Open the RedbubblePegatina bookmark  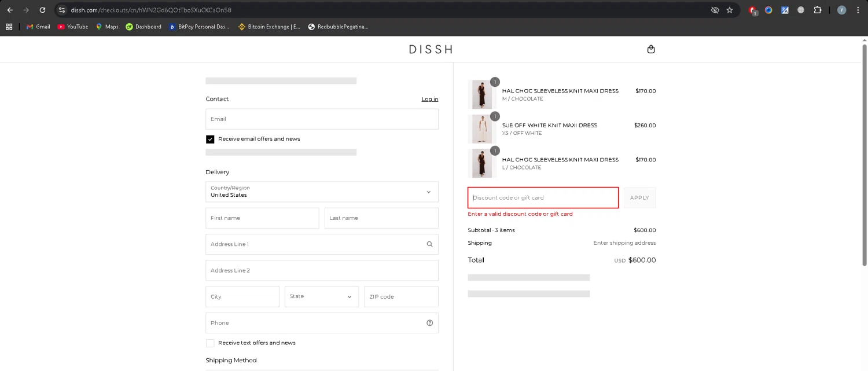[338, 27]
